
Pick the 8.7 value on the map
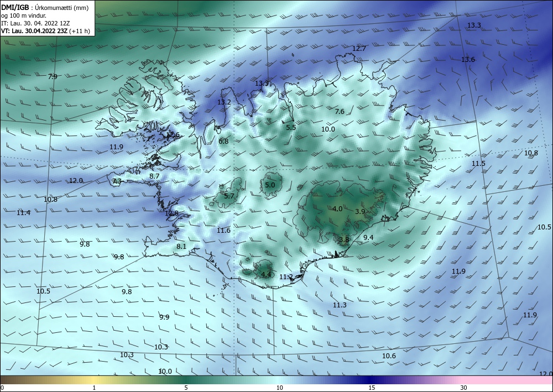[154, 176]
